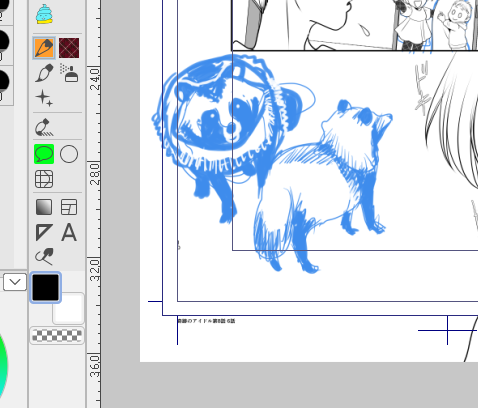Viewport: 478px width, 408px height.
Task: Select the dark red plaid tool icon
Action: tap(69, 48)
